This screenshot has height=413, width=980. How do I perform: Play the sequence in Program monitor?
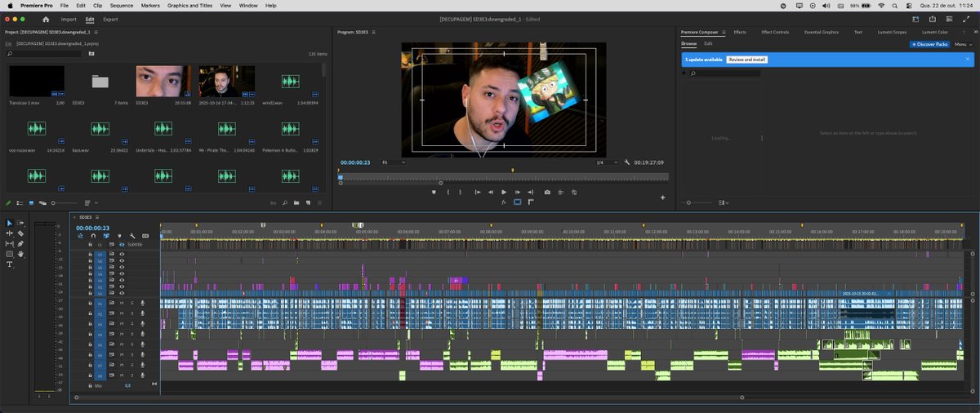[x=504, y=192]
